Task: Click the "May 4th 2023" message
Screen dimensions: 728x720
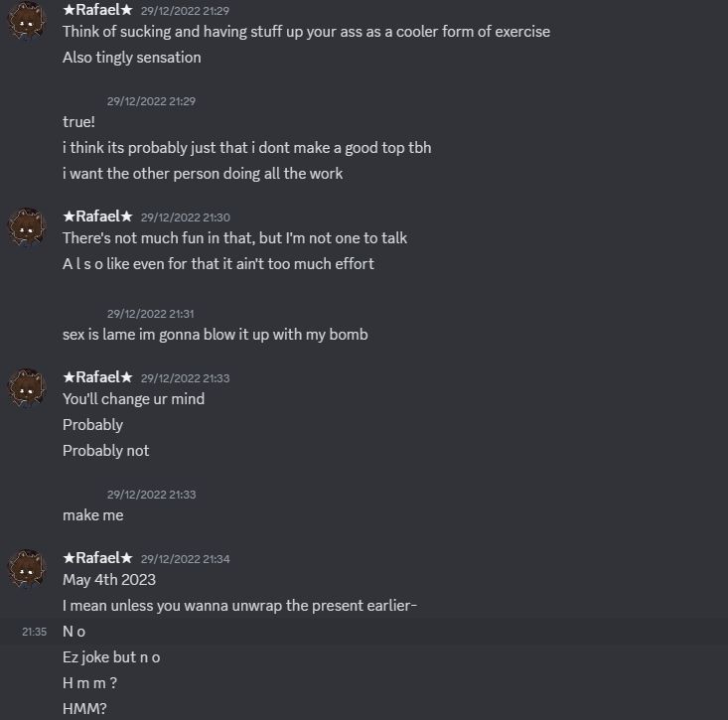Action: click(109, 580)
